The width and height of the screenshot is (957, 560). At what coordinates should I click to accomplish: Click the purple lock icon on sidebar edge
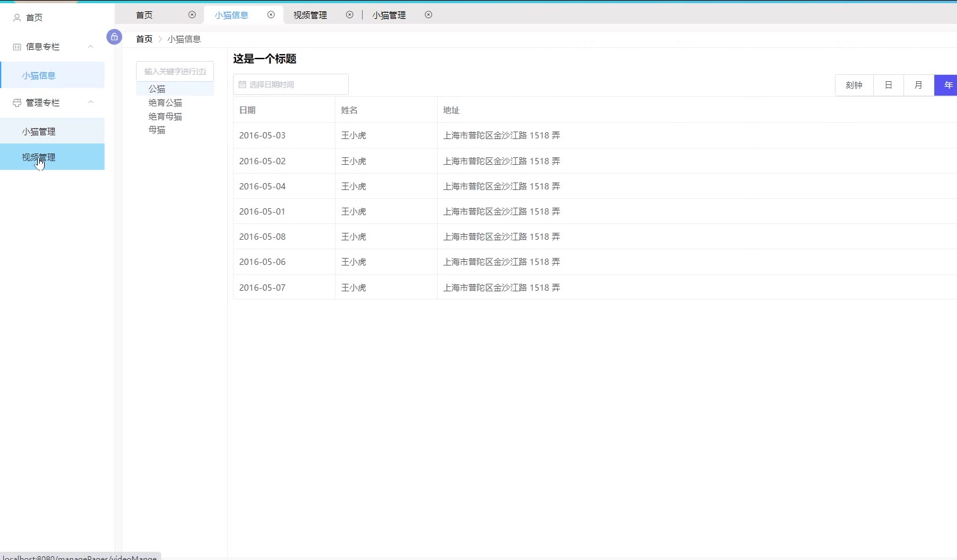(114, 36)
